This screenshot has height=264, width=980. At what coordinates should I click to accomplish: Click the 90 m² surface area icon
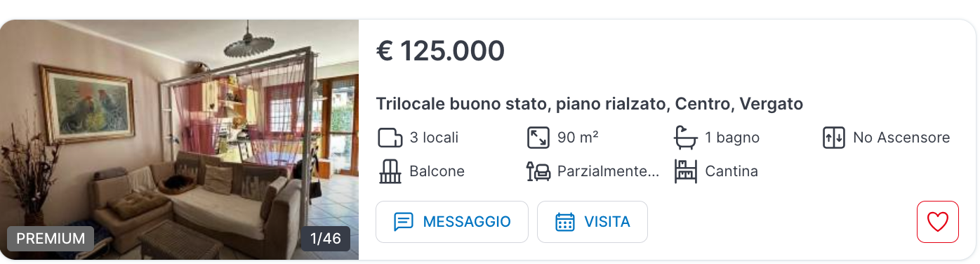click(x=538, y=138)
